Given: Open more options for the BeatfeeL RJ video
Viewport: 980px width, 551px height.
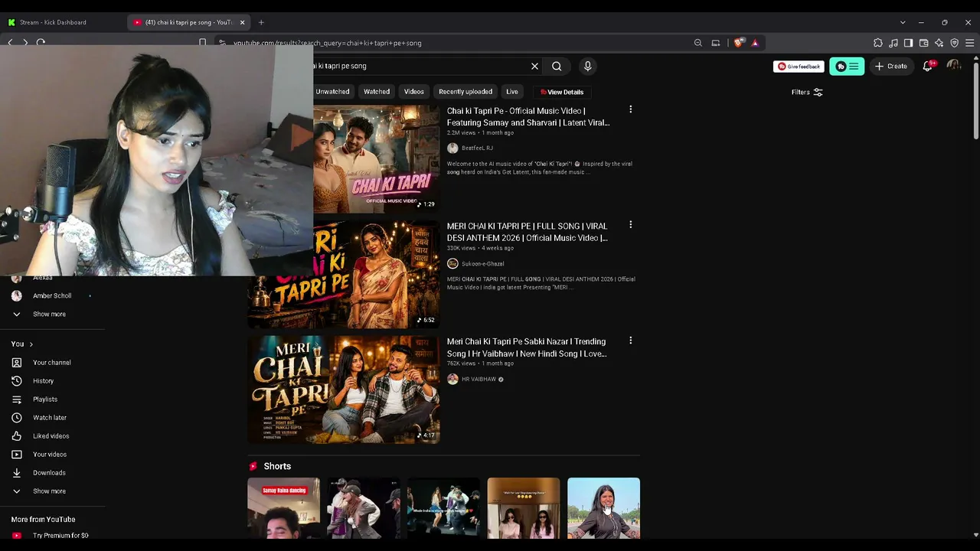Looking at the screenshot, I should coord(631,109).
